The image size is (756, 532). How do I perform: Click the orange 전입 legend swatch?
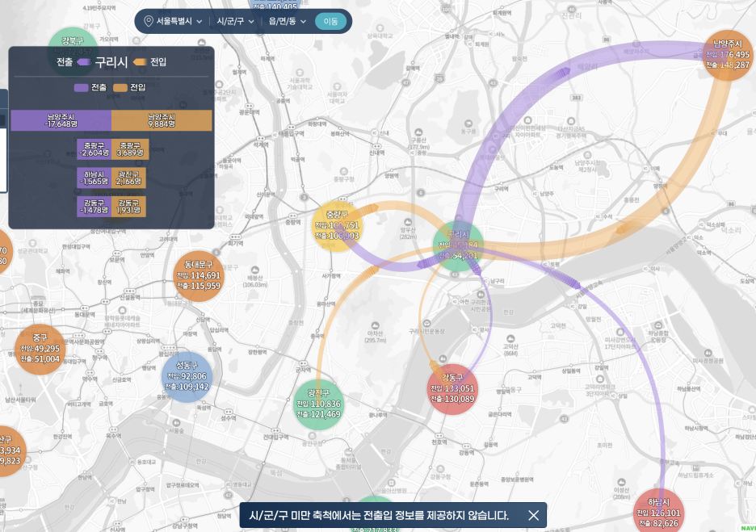[x=120, y=87]
